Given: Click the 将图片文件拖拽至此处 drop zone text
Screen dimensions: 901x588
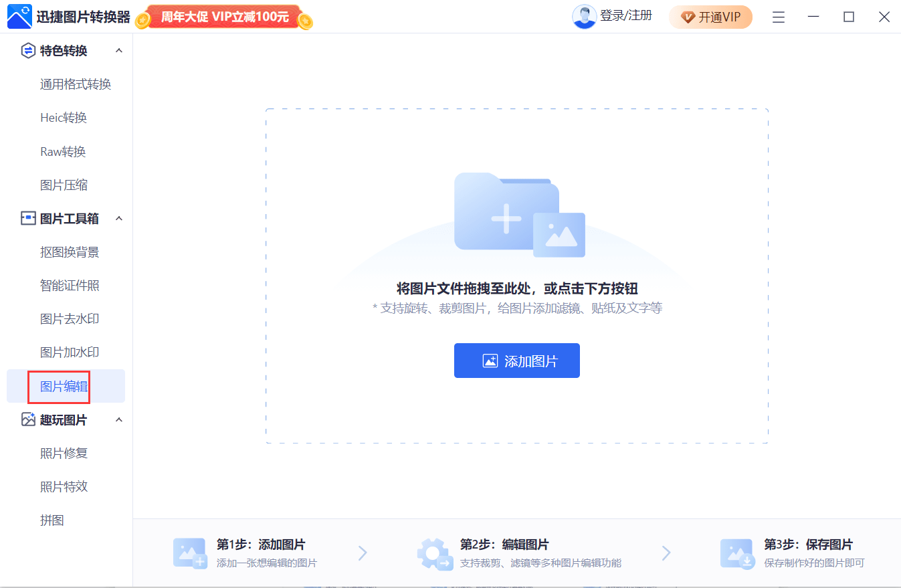Looking at the screenshot, I should click(x=517, y=288).
